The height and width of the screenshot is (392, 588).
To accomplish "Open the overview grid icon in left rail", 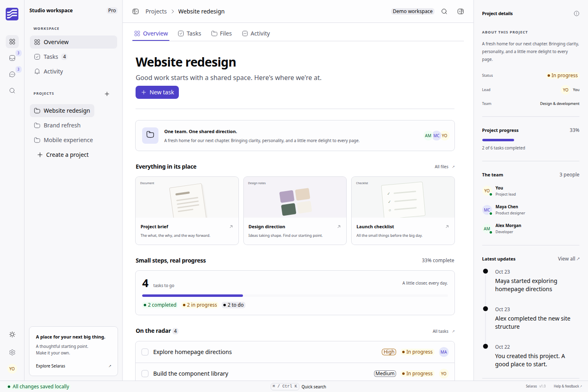I will (12, 42).
